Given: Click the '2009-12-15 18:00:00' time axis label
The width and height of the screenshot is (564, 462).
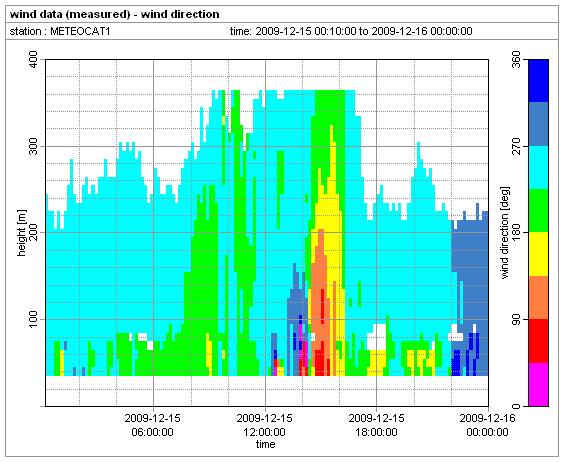Looking at the screenshot, I should coord(377,425).
